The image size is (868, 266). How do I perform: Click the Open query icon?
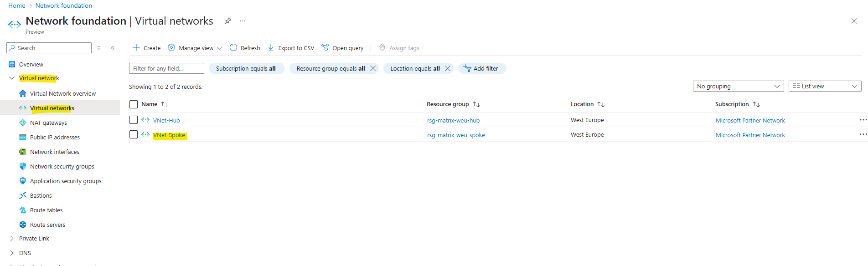coord(325,47)
